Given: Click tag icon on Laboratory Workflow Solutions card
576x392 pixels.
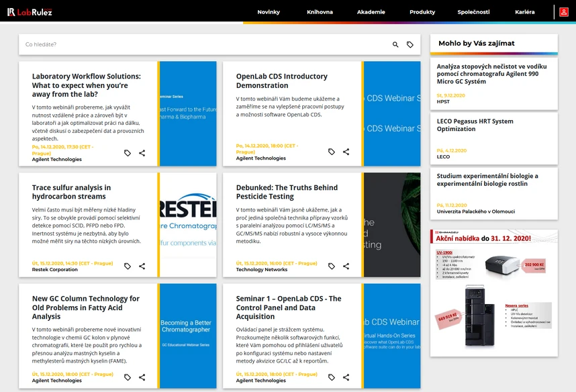Looking at the screenshot, I should pos(128,153).
